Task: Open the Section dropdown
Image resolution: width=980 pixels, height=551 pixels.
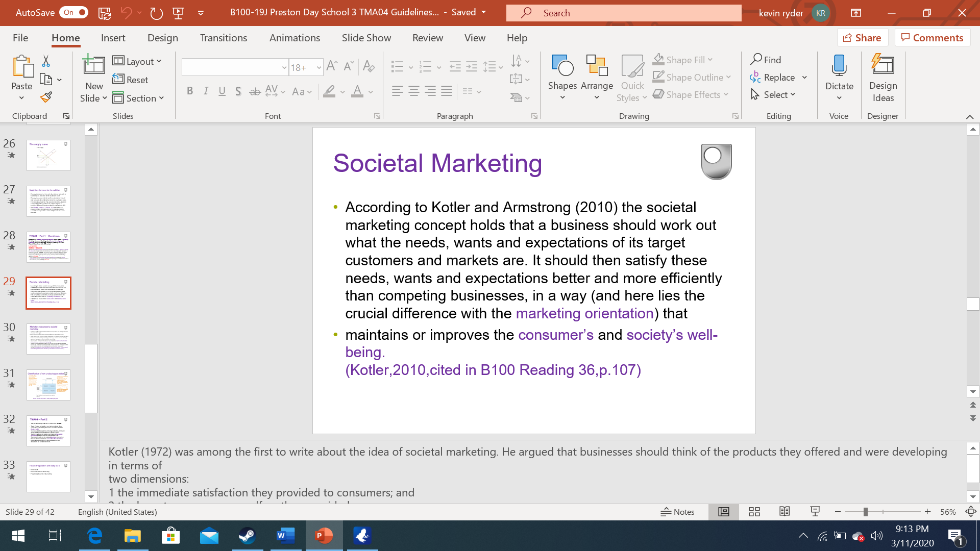Action: 138,98
